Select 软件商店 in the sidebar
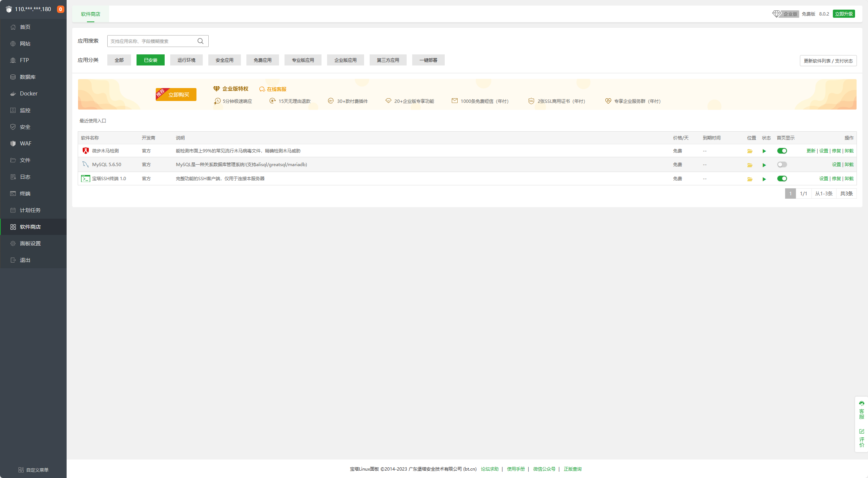The image size is (868, 478). (33, 227)
